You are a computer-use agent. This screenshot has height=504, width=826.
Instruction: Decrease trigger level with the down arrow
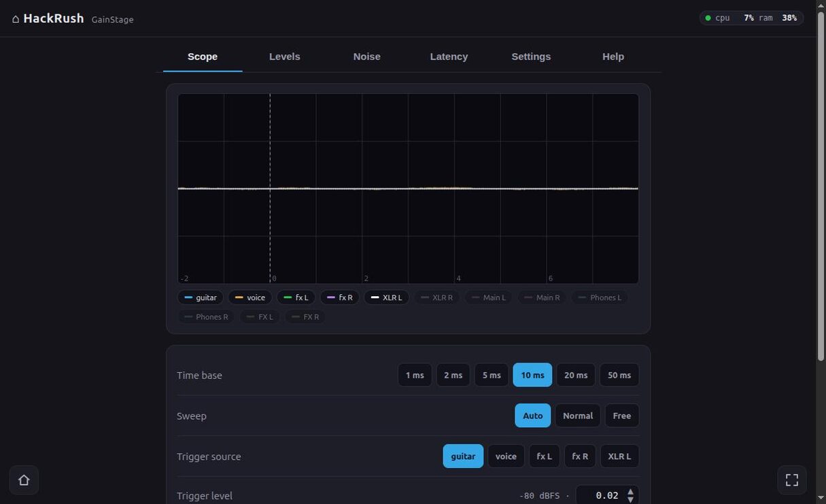point(631,500)
